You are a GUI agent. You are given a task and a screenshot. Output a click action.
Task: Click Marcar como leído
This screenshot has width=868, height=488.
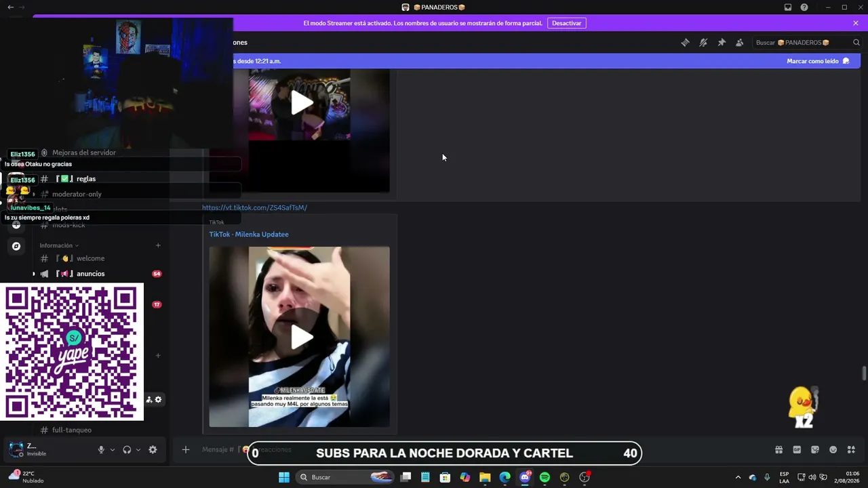click(x=818, y=61)
